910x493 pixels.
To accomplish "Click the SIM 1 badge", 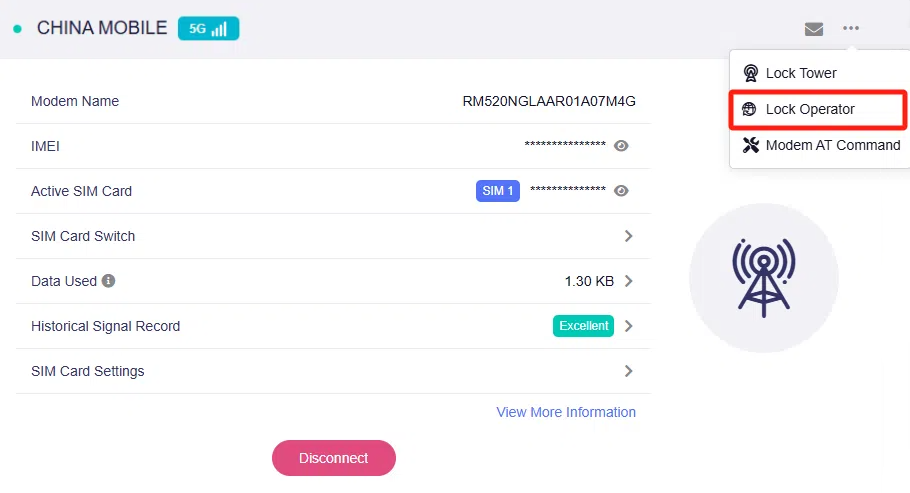I will 498,190.
